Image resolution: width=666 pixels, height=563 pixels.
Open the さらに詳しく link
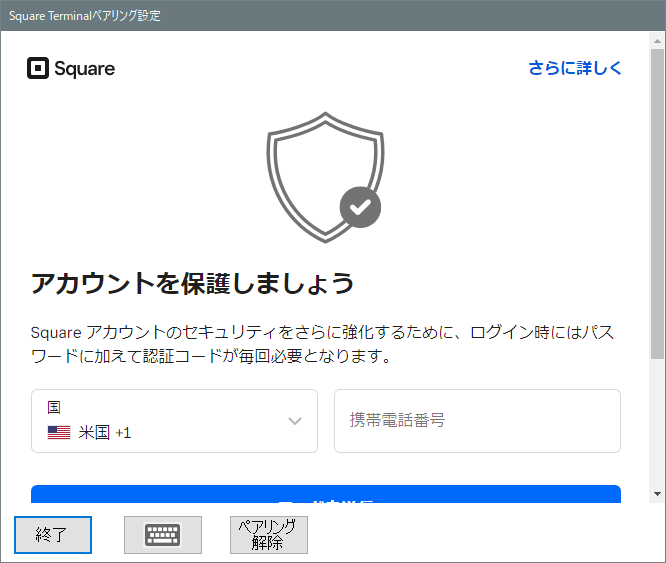[575, 68]
